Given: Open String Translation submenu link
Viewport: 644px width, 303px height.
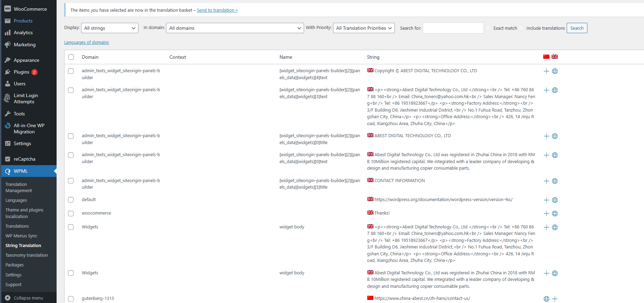Looking at the screenshot, I should (23, 246).
